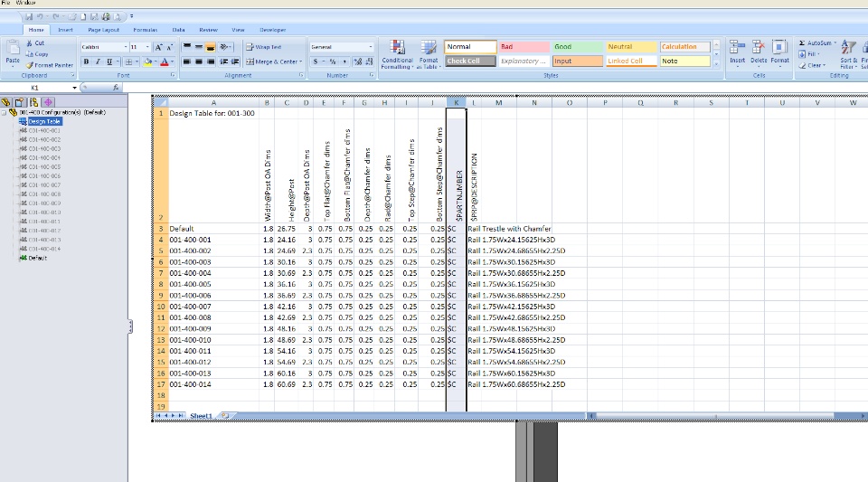This screenshot has width=868, height=482.
Task: Open the font size dropdown
Action: 147,47
